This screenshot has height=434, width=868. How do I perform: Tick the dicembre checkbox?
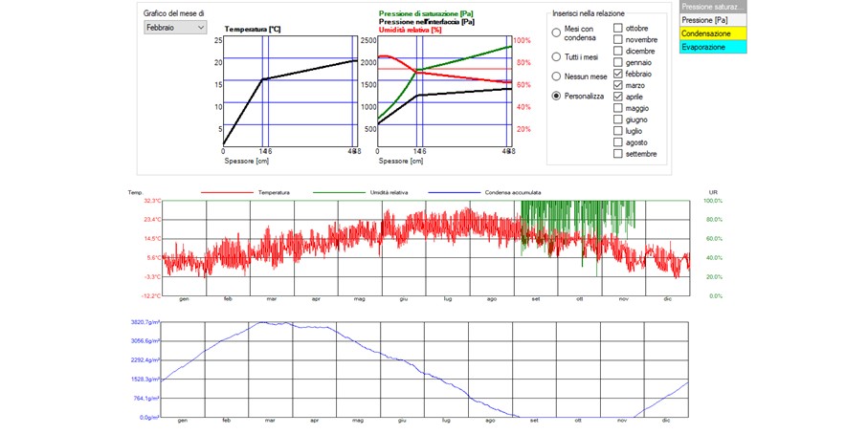(618, 51)
